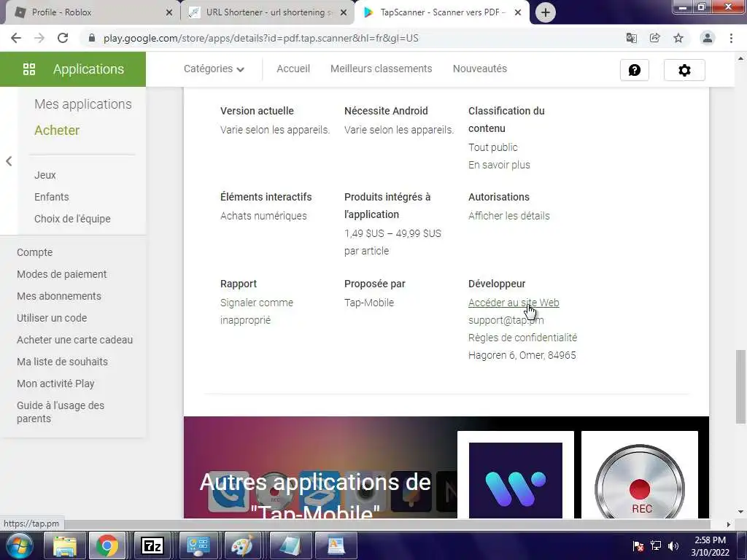Image resolution: width=747 pixels, height=560 pixels.
Task: Click the horizontal scrollbar right arrow
Action: [728, 525]
